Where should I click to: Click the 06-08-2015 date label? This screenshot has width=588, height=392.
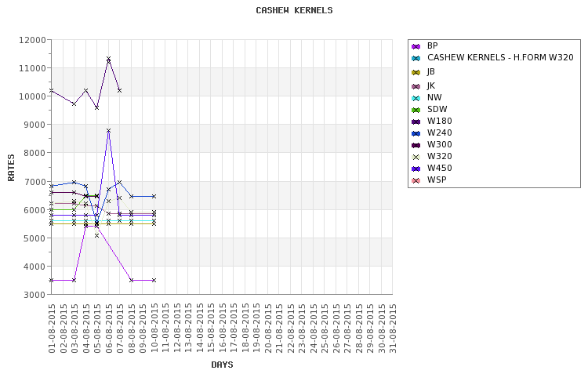coord(109,328)
